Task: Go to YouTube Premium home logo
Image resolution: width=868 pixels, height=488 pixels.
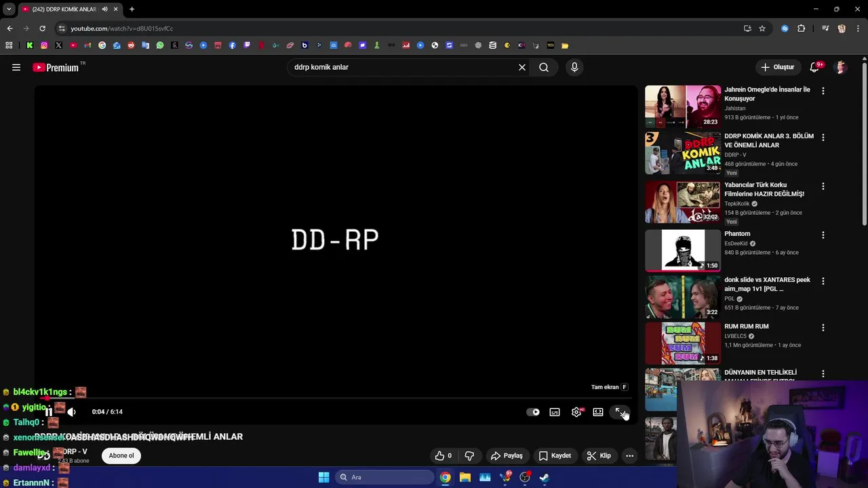Action: 56,67
